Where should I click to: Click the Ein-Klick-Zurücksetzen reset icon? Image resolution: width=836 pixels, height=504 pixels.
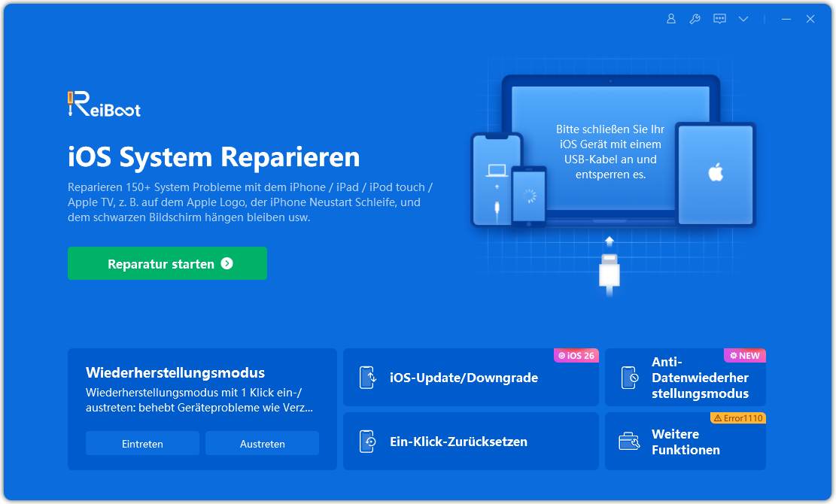click(367, 442)
